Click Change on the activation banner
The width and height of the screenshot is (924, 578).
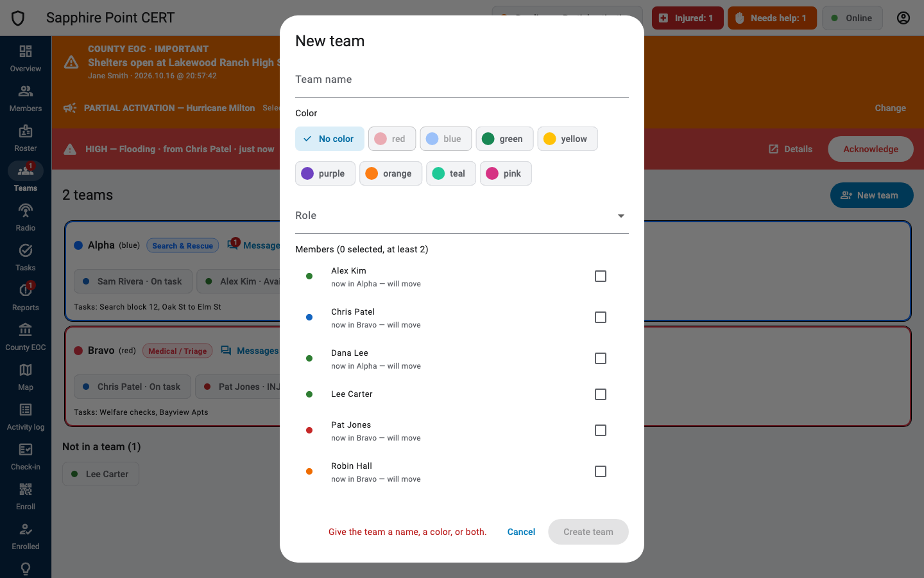891,108
